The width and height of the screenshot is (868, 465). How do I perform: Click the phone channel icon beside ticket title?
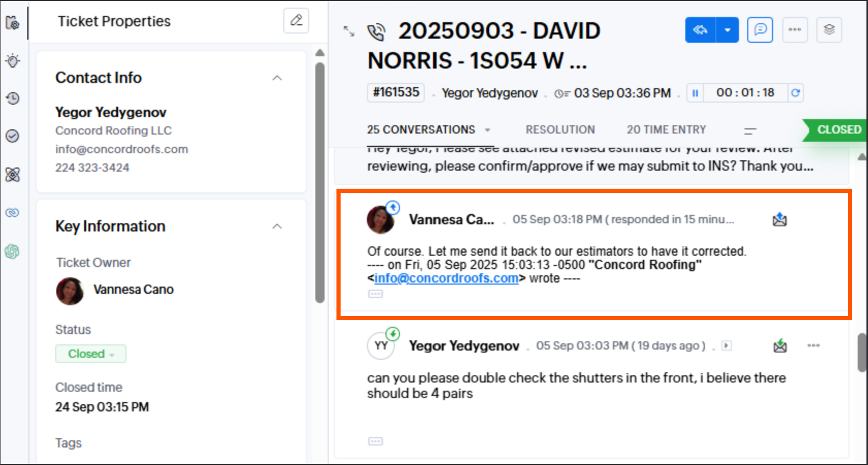[376, 32]
